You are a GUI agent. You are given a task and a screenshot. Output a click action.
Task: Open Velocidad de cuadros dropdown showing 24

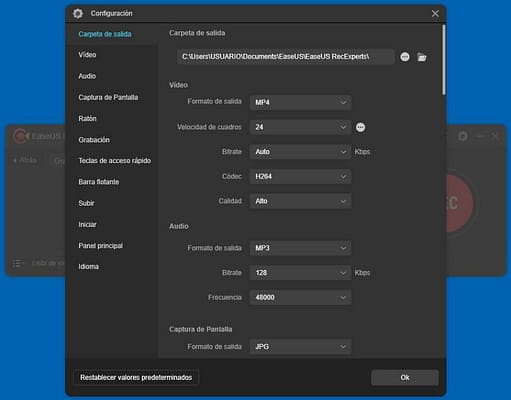(300, 127)
